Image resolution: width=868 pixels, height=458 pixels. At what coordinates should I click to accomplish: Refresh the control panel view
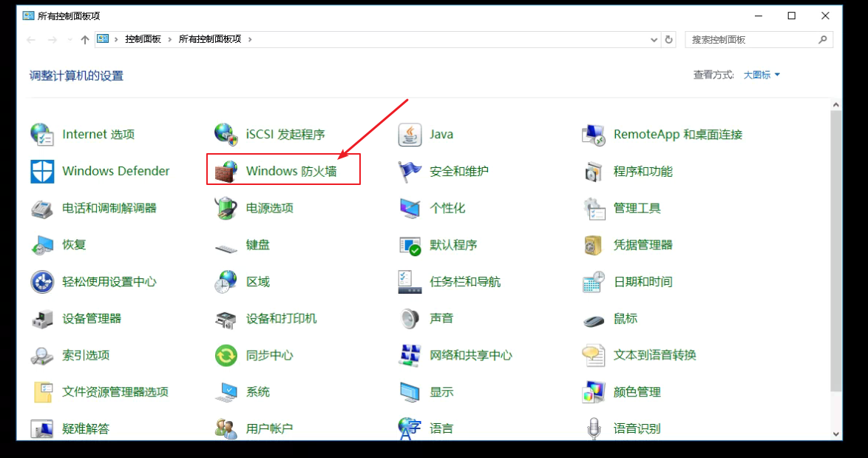point(668,40)
